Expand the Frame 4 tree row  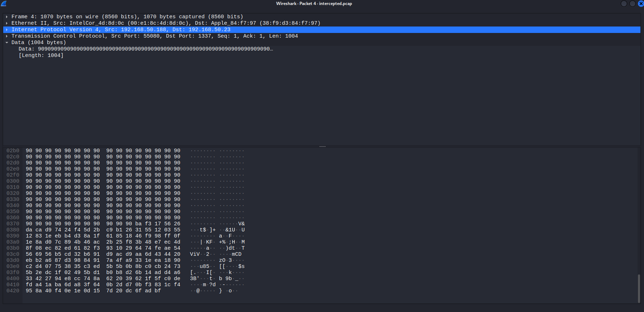coord(7,17)
